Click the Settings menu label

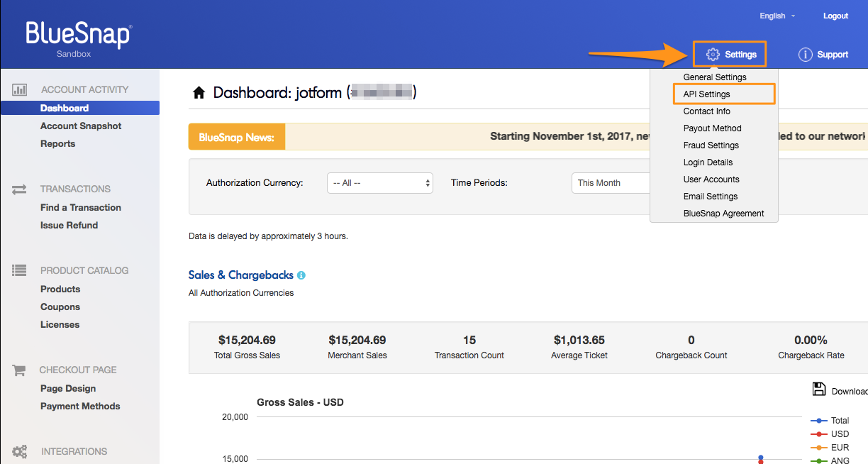point(740,55)
